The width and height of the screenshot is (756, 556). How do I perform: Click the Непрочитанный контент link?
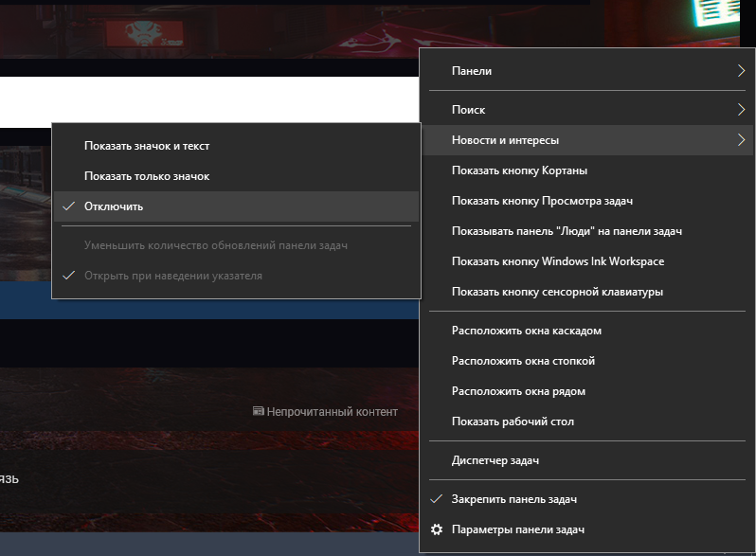(x=332, y=412)
